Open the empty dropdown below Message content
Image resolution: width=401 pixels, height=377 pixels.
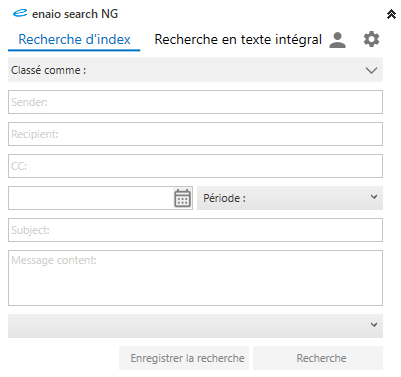point(195,326)
